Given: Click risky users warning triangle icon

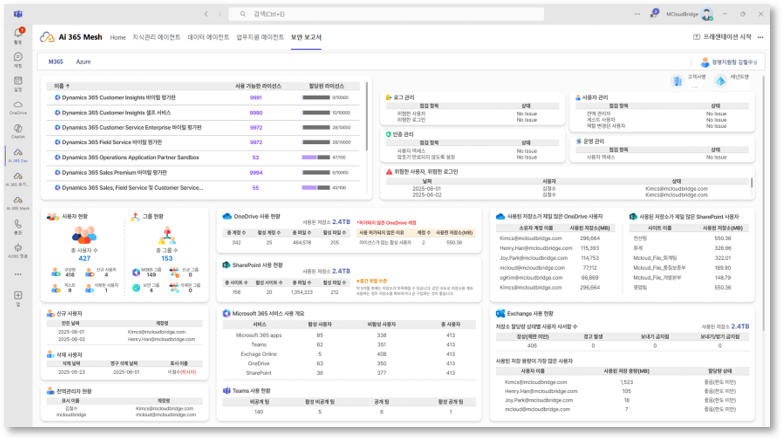Looking at the screenshot, I should pyautogui.click(x=389, y=171).
